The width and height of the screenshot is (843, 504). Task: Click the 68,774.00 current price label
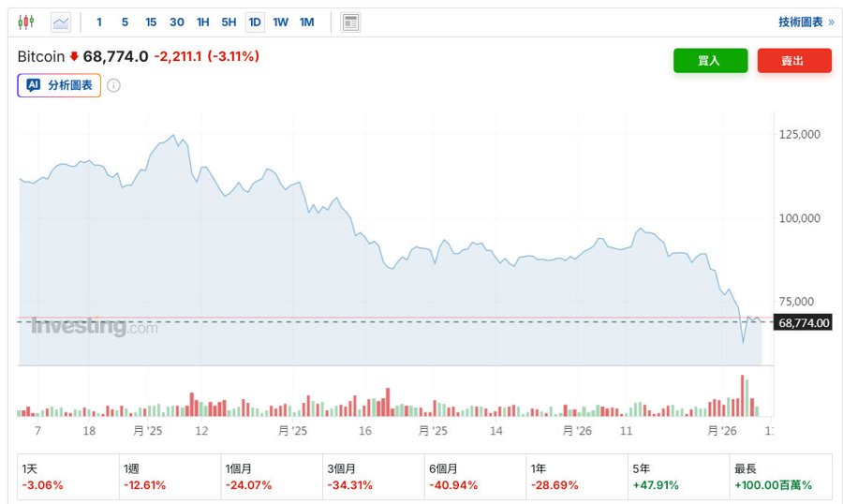[804, 322]
